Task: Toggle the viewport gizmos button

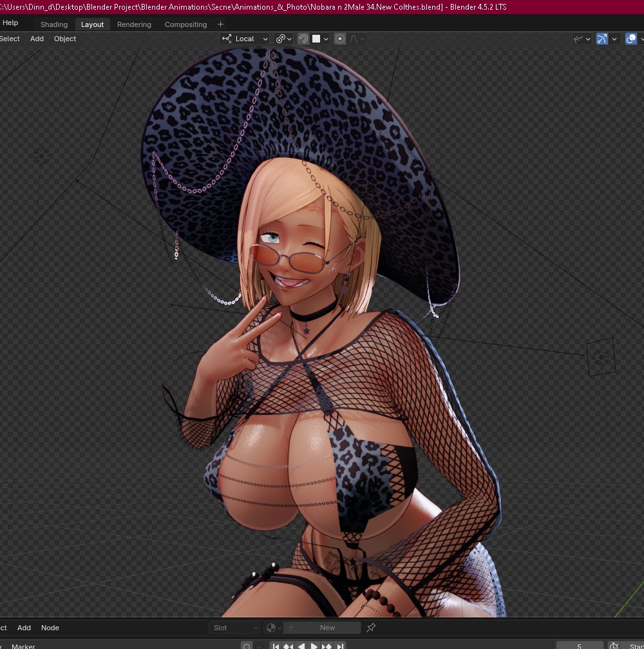Action: click(601, 39)
